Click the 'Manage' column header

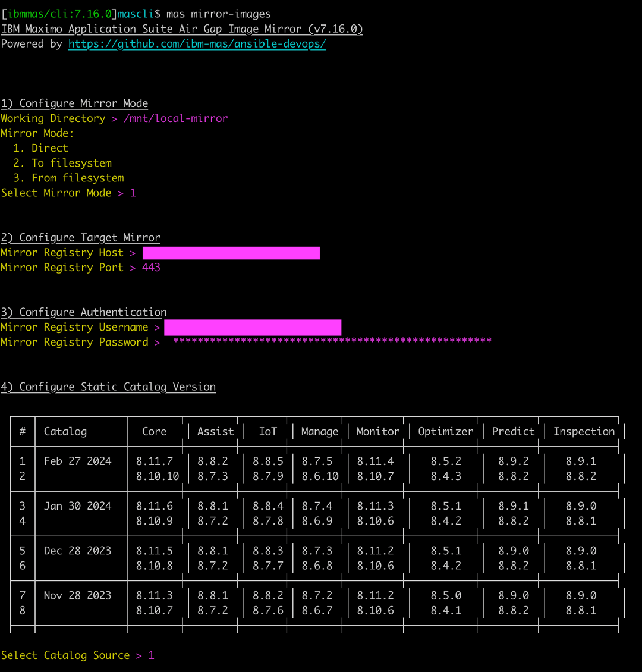point(320,432)
